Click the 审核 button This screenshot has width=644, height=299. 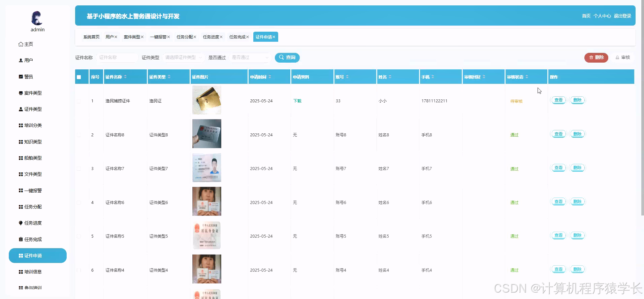622,58
